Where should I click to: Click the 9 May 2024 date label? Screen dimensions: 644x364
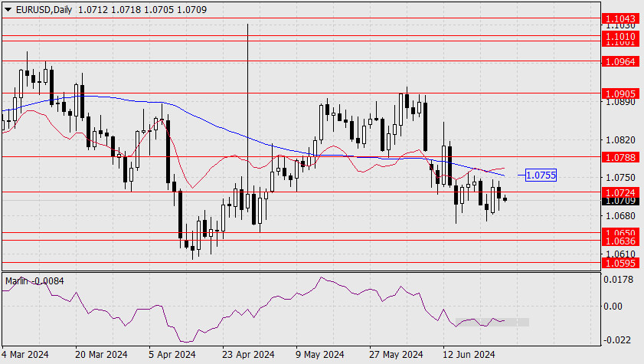[319, 355]
